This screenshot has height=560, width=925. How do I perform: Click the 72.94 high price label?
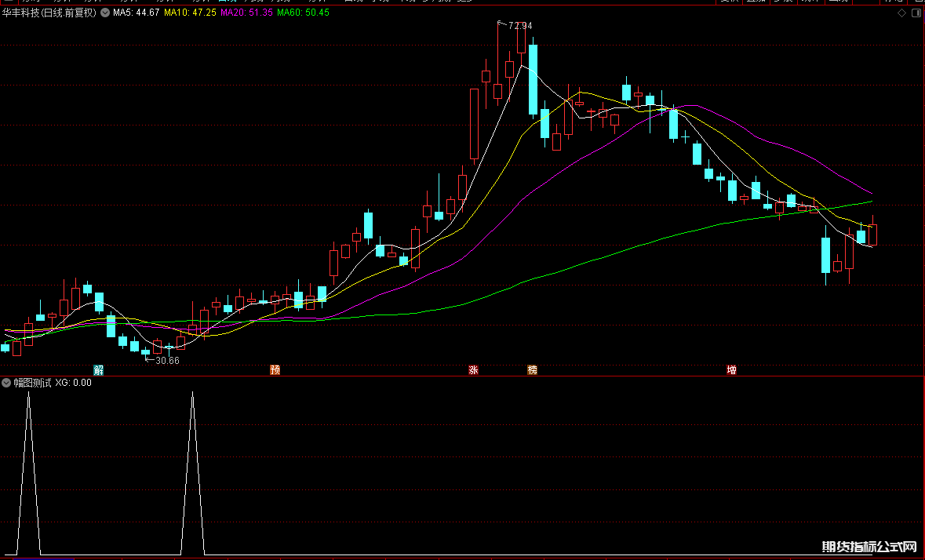[x=519, y=26]
